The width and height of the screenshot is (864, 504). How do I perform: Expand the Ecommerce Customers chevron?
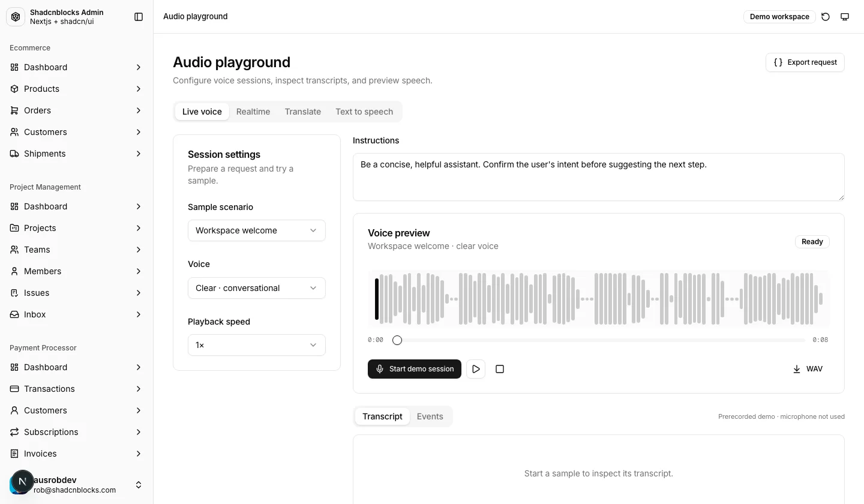pyautogui.click(x=139, y=132)
